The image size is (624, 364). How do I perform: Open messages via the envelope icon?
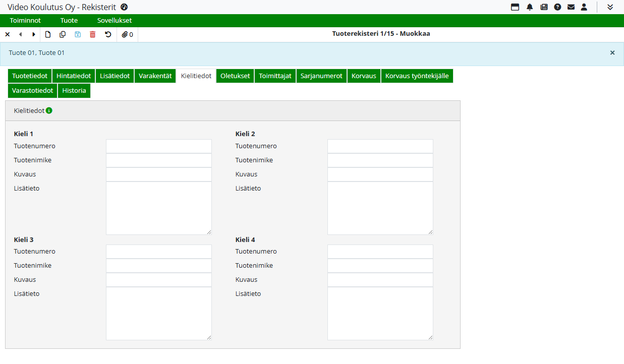[571, 7]
